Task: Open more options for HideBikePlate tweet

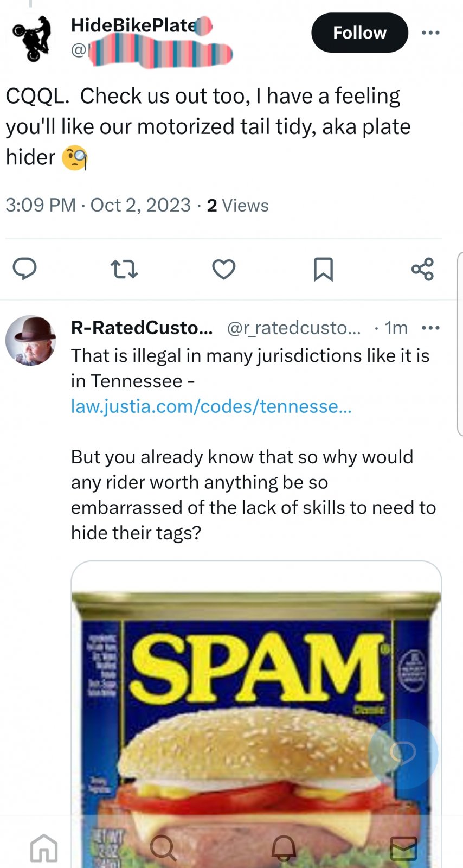Action: coord(430,33)
